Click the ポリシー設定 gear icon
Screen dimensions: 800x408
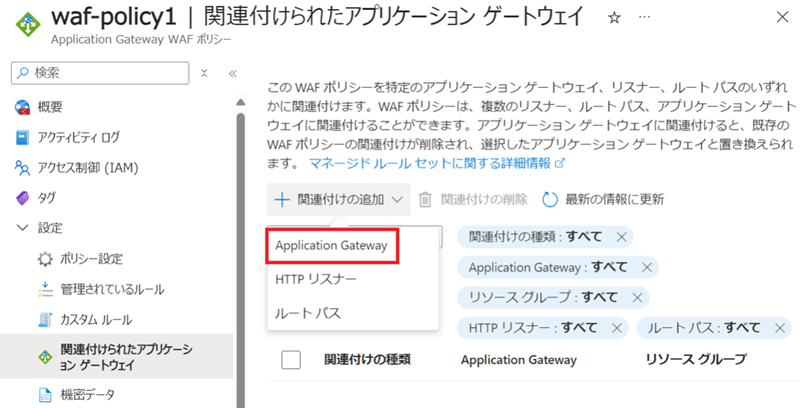(45, 259)
